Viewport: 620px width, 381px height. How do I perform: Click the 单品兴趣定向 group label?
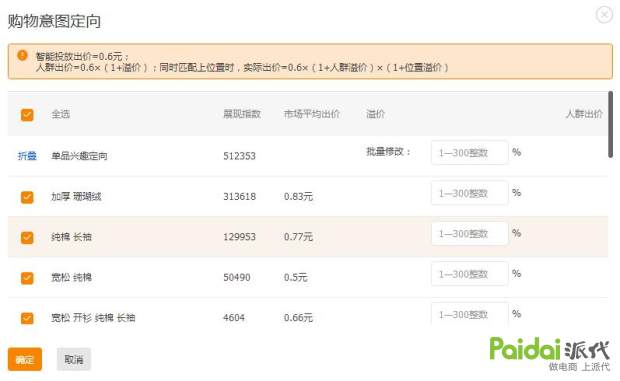[x=79, y=156]
